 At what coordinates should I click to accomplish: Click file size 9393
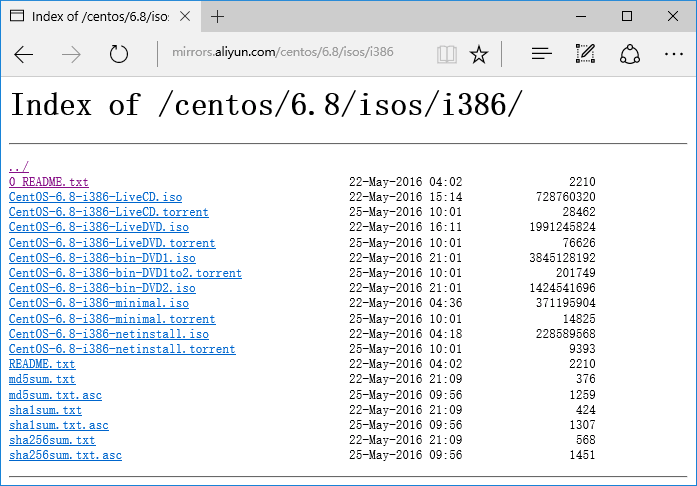tap(582, 349)
